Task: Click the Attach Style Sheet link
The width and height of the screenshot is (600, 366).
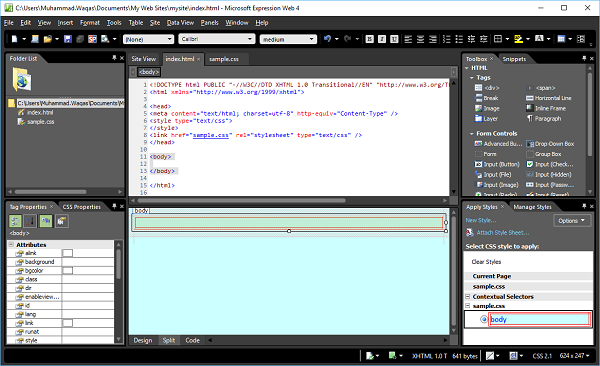Action: click(503, 233)
